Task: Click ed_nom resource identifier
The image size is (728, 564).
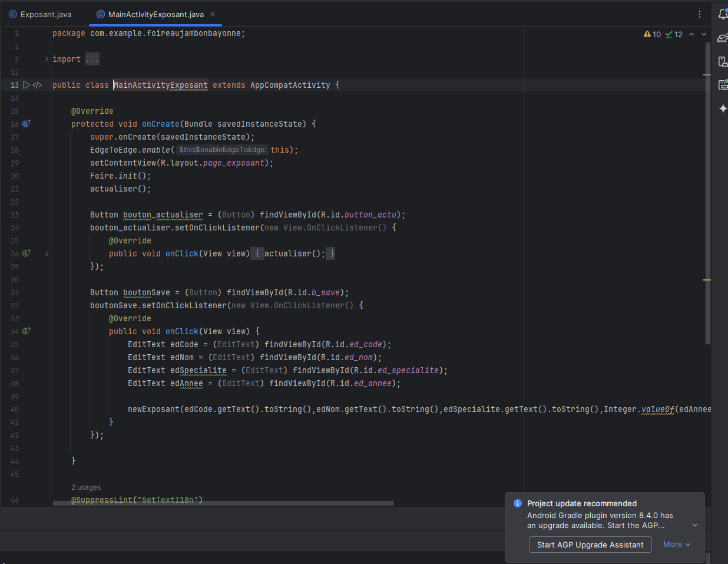Action: (x=359, y=357)
